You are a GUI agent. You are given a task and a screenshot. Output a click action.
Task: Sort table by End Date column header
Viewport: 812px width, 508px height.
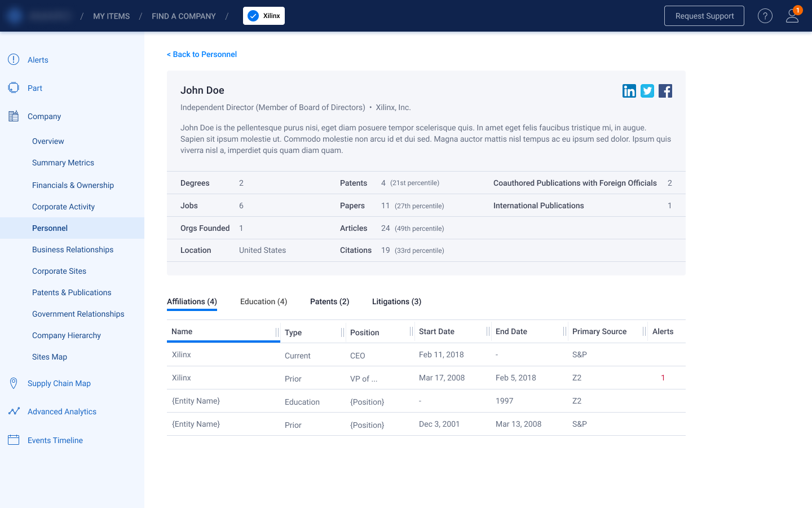click(x=511, y=331)
